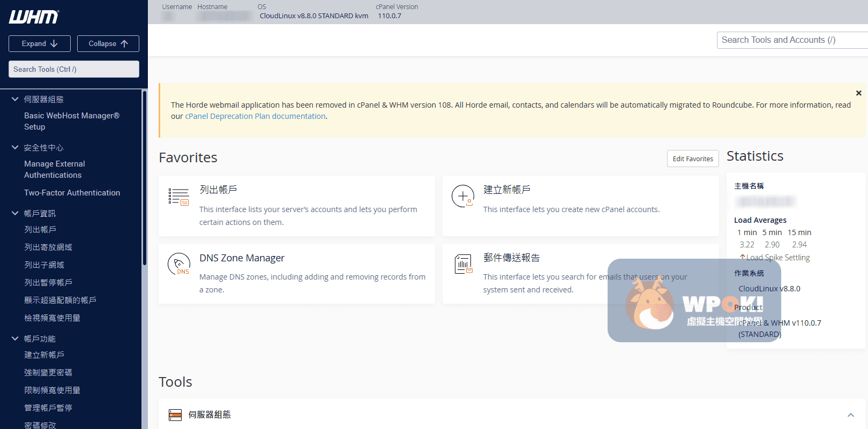The width and height of the screenshot is (868, 429).
Task: Click CloudLinux v8.8.0 in Statistics
Action: point(769,289)
